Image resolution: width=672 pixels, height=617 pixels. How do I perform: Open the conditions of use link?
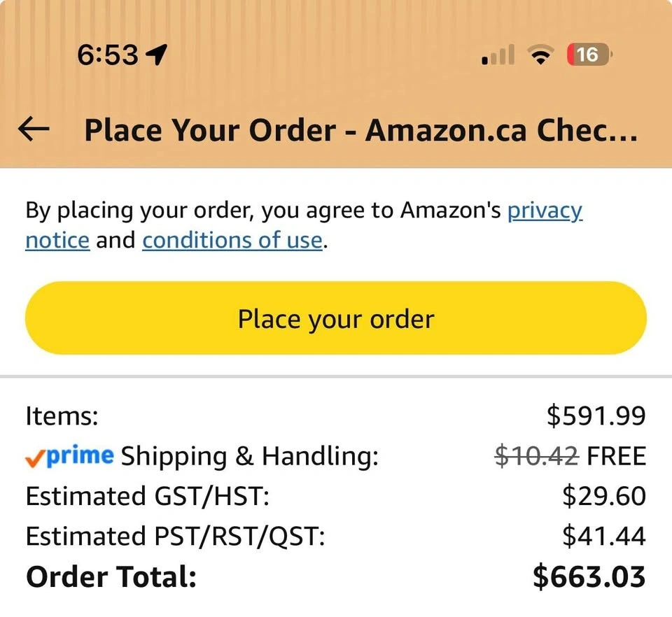tap(232, 241)
